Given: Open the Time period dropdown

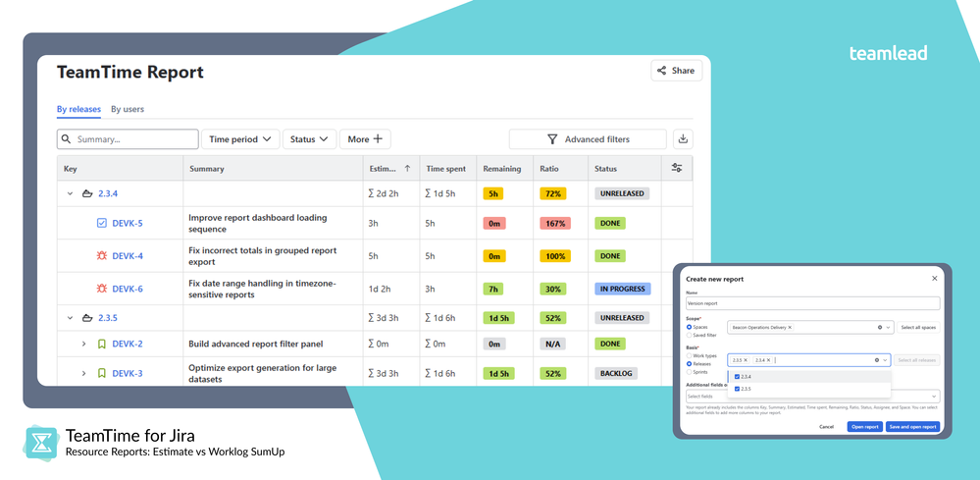Looking at the screenshot, I should pos(240,138).
